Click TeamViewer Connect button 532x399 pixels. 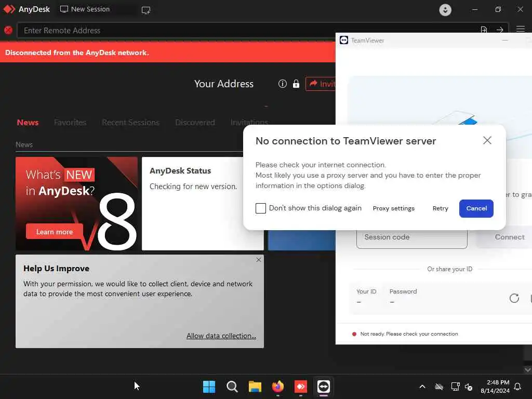(x=504, y=237)
